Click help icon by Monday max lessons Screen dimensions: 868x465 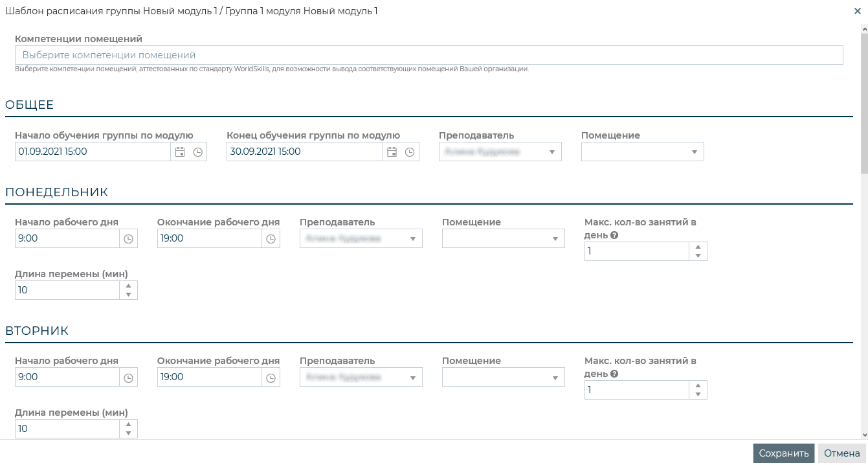614,235
